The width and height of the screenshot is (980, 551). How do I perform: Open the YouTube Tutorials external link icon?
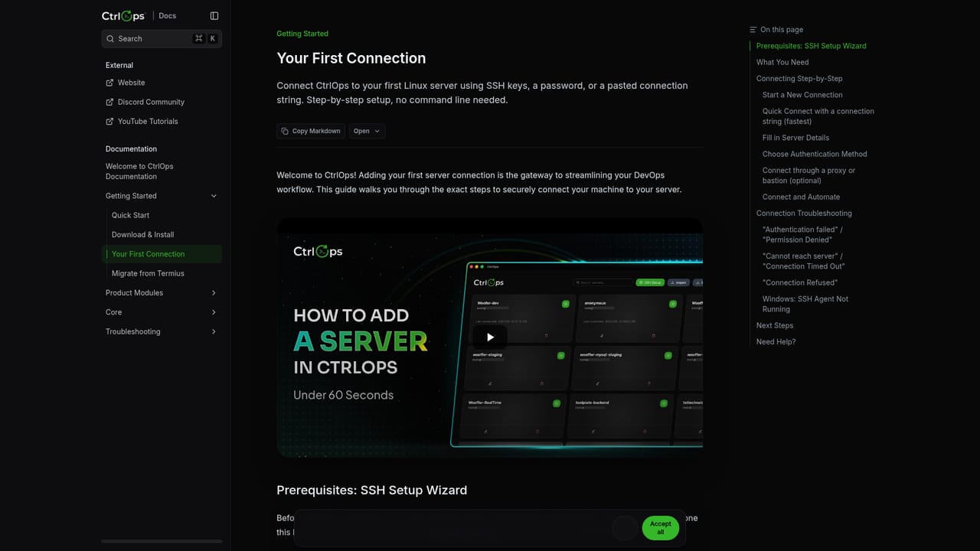[x=110, y=122]
